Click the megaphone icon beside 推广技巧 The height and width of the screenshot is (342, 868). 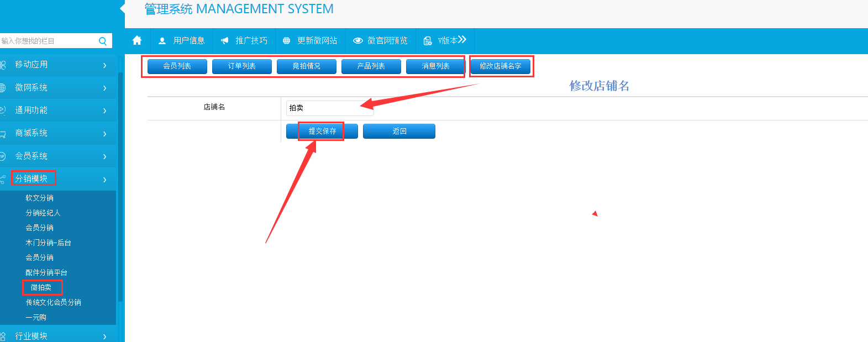pyautogui.click(x=224, y=41)
